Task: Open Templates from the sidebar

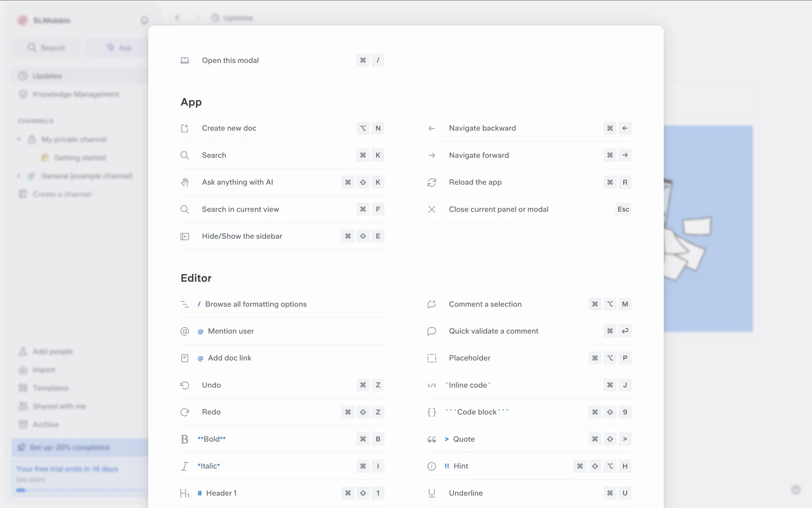Action: click(x=50, y=388)
